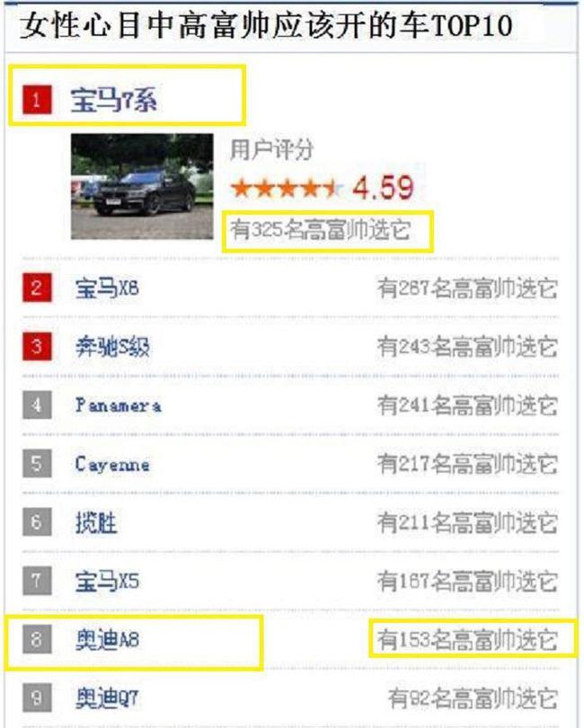Screen dimensions: 584x728
Task: Open the Cayenne link
Action: [112, 465]
